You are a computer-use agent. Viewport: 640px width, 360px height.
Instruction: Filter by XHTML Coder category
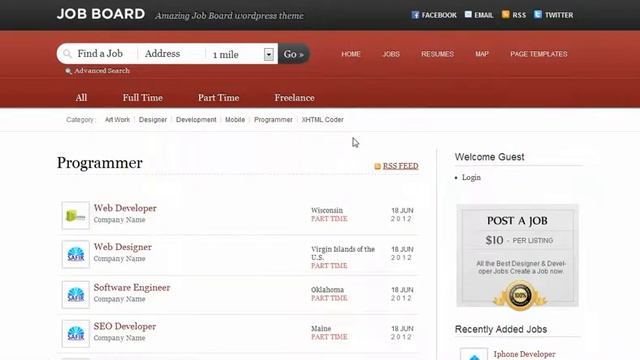[322, 120]
